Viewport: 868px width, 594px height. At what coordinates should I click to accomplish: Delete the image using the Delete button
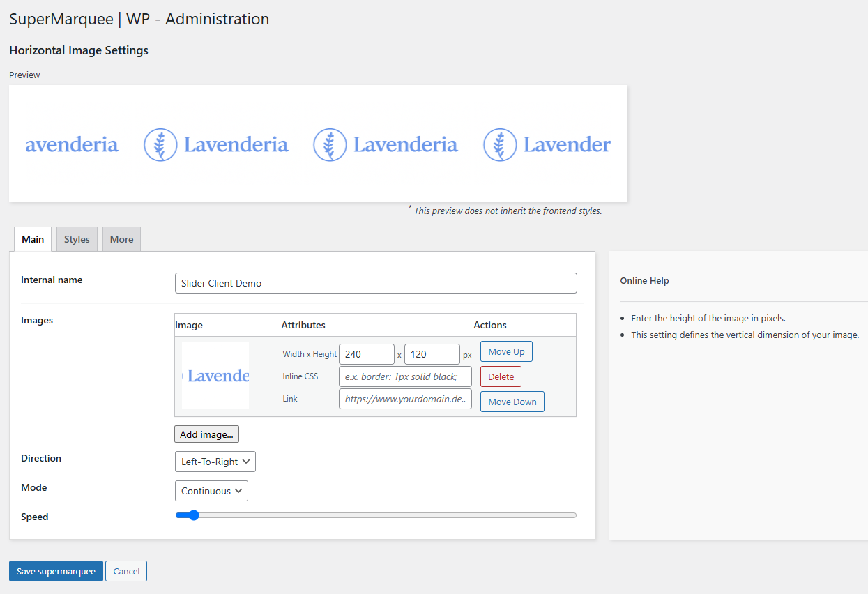(501, 376)
